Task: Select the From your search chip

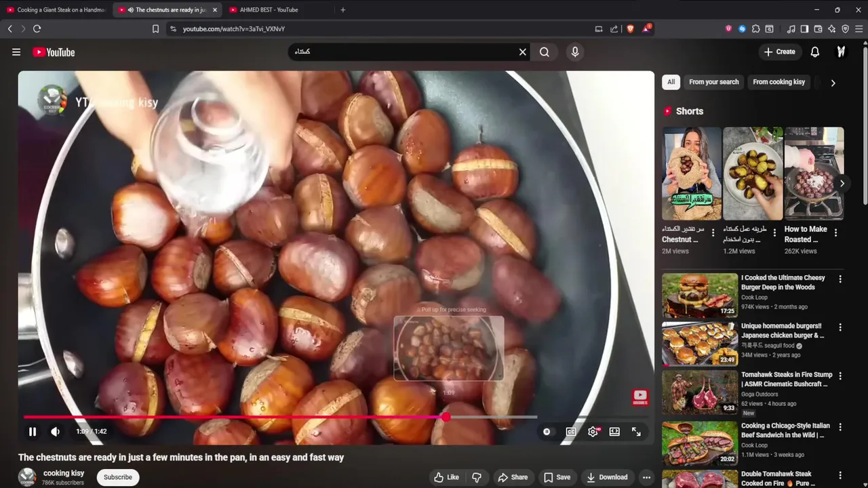Action: 714,82
